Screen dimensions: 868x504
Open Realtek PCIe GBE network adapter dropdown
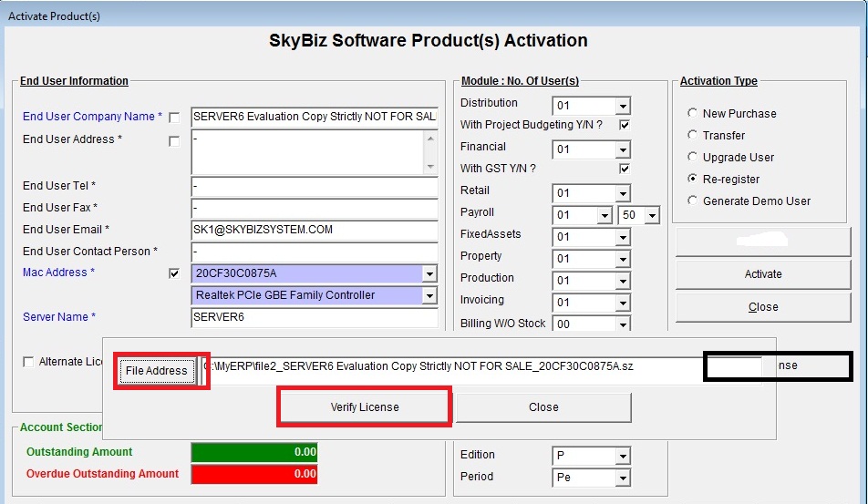coord(429,295)
